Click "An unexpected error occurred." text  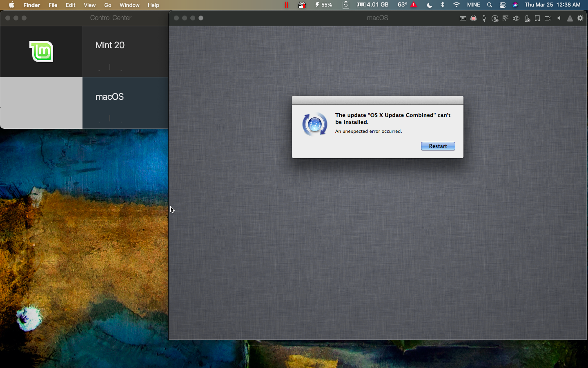[369, 131]
